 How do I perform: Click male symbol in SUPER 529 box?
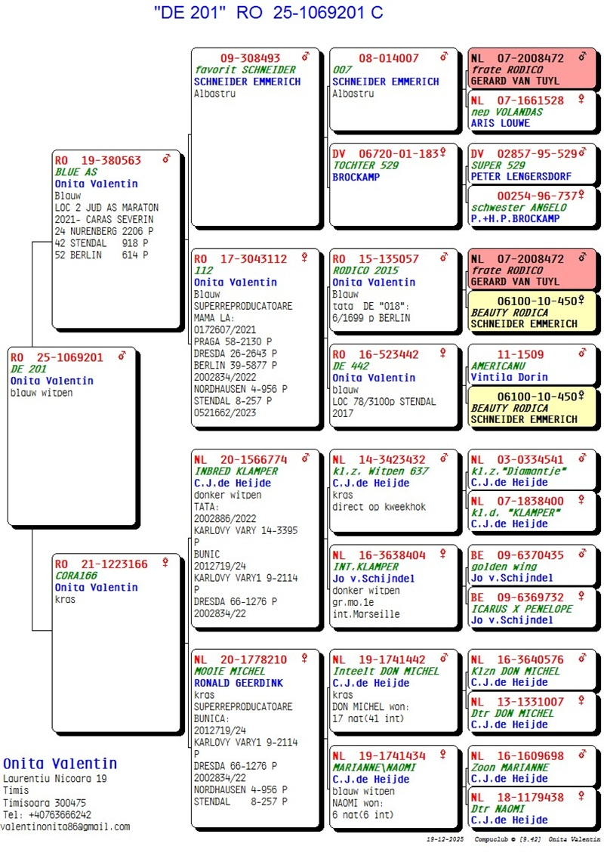click(x=583, y=153)
